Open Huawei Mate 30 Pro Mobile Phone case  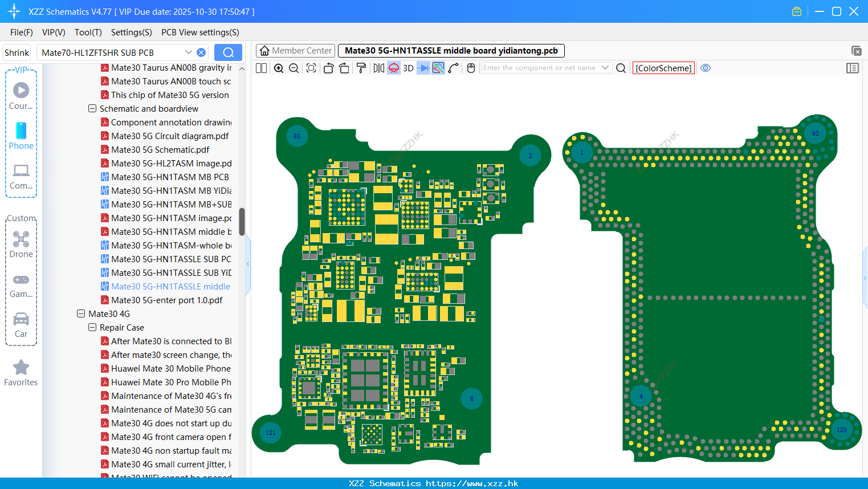171,382
